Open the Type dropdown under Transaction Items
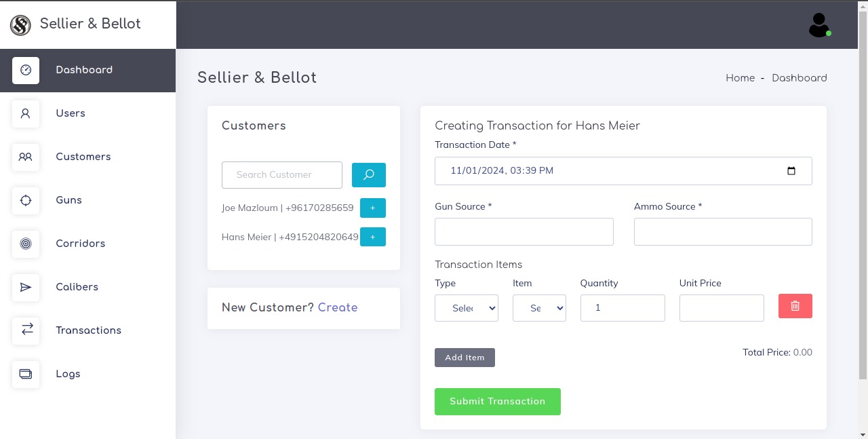 click(x=467, y=307)
